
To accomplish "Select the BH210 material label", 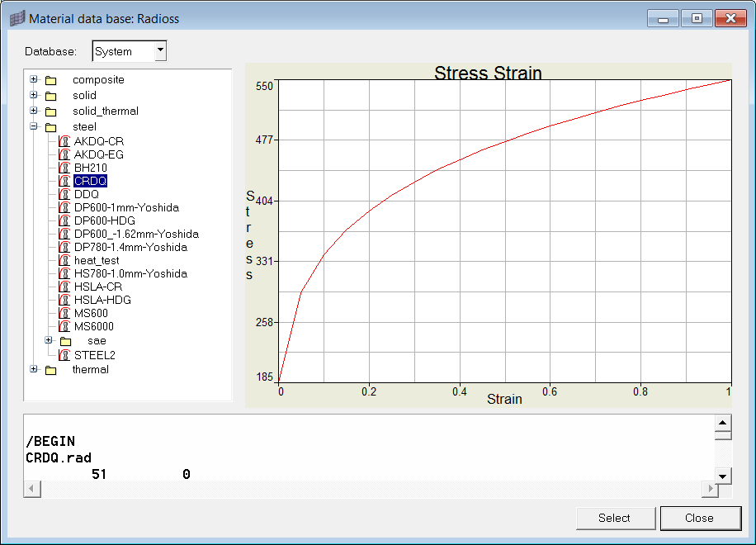I will pos(91,168).
